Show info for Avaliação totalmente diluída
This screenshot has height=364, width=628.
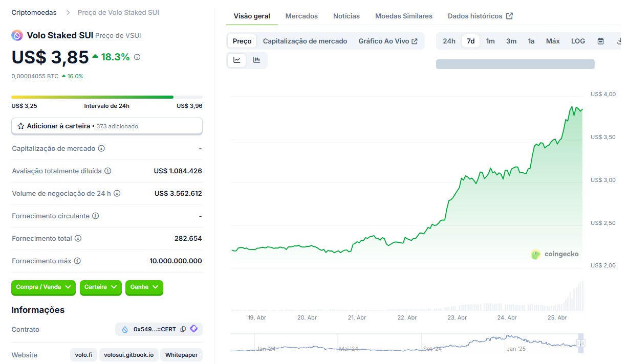[x=108, y=171]
